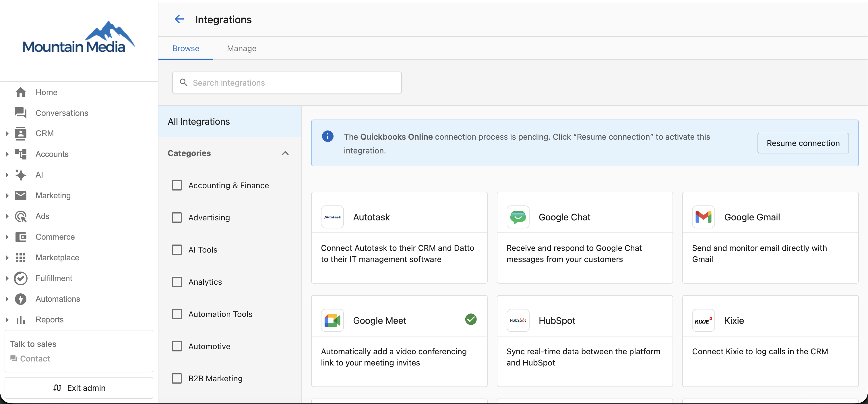Expand the CRM sidebar arrow
868x404 pixels.
(7, 134)
